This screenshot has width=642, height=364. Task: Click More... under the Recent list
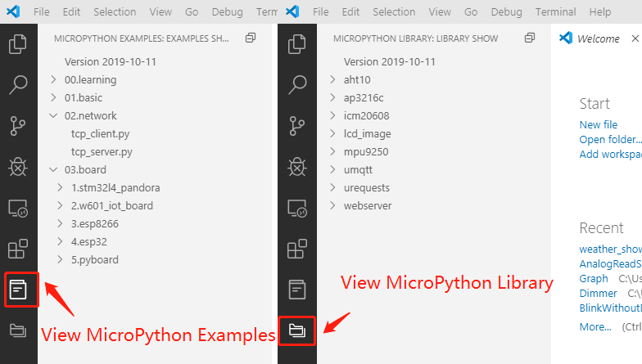point(595,326)
